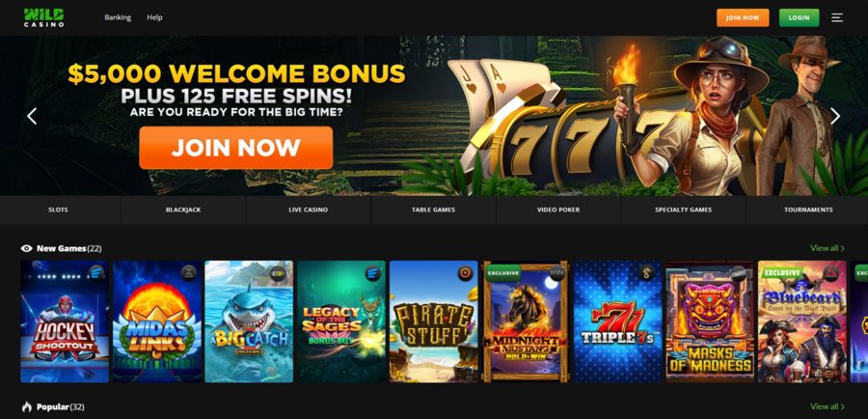
Task: Click Exclusive badge on Midnight Mustang tile
Action: 503,272
